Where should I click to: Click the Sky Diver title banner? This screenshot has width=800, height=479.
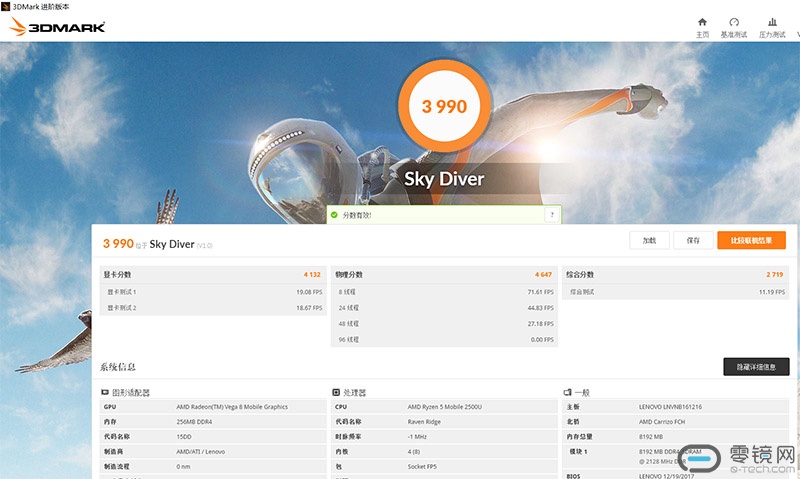point(444,179)
